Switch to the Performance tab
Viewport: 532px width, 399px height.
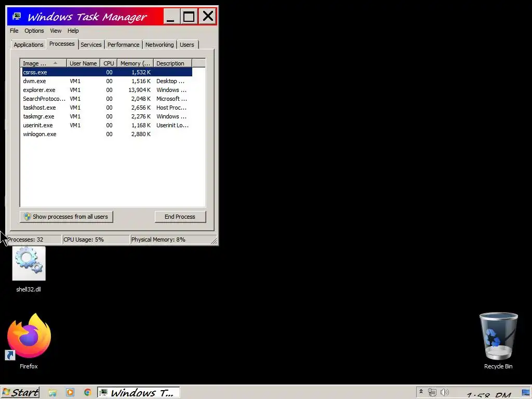coord(124,45)
